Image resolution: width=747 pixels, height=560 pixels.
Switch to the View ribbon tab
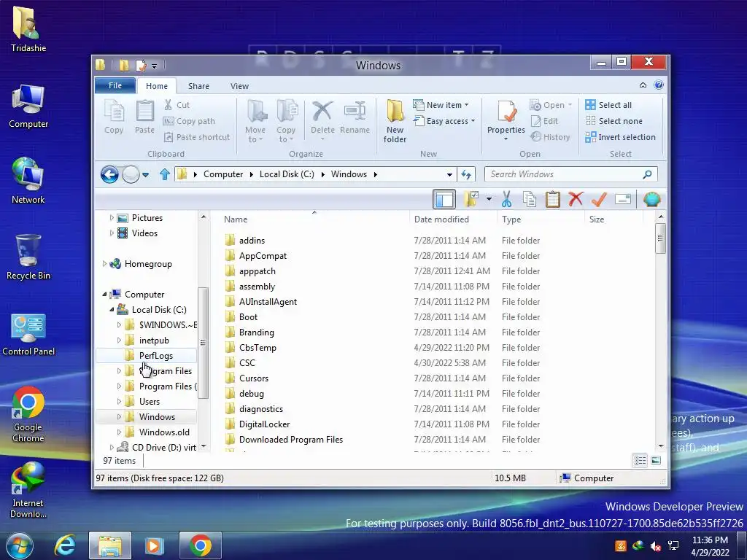tap(239, 86)
